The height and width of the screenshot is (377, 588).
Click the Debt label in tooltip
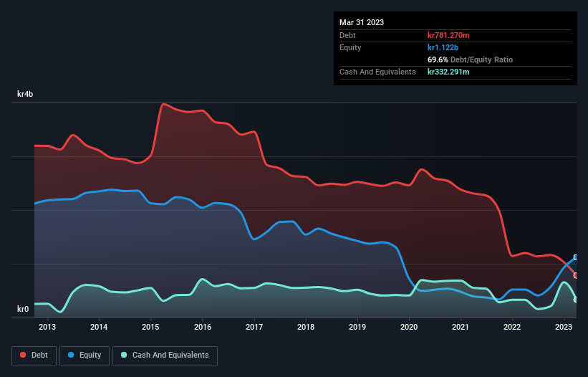click(x=347, y=35)
